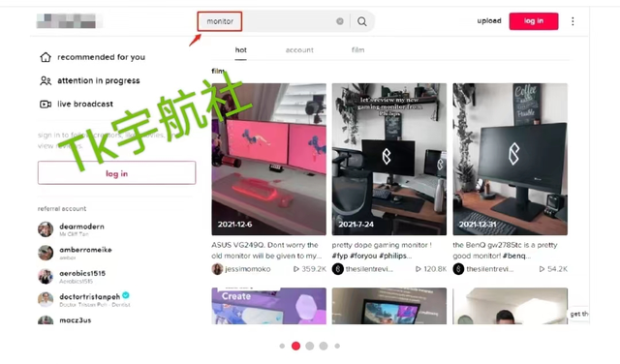Click jessimomoko username
Viewport: 620px width, 364px height.
tap(248, 269)
